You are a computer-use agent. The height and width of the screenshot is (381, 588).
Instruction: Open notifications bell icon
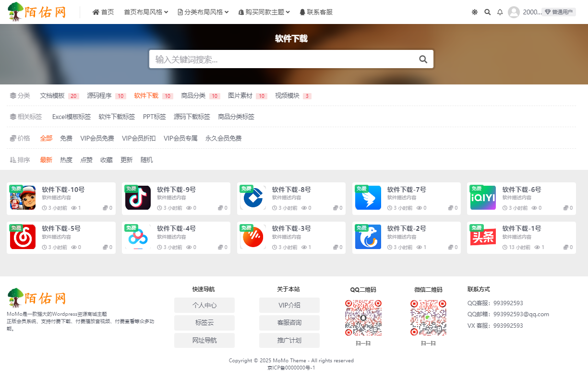[500, 12]
